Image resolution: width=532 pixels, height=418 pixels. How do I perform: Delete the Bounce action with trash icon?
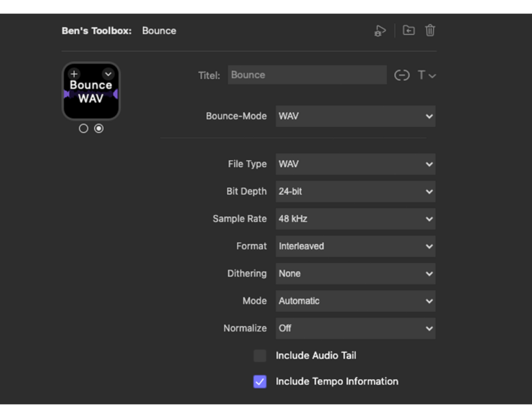pos(430,31)
